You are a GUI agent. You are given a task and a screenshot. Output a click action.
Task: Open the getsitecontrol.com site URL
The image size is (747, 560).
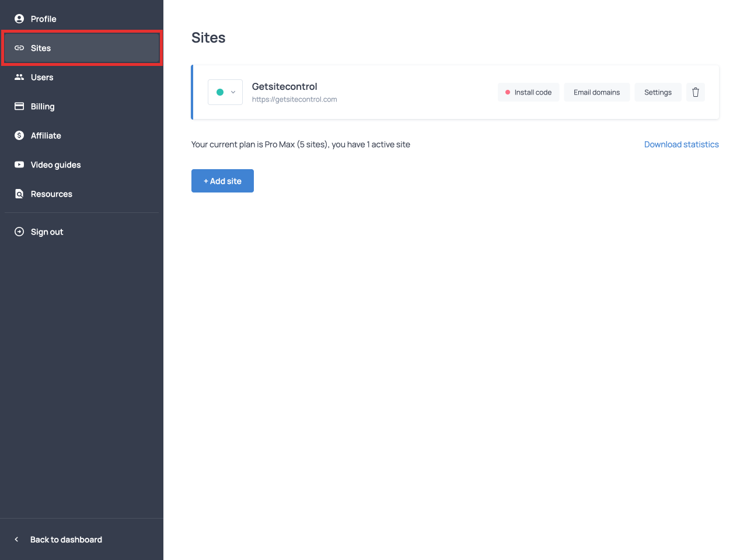click(x=294, y=99)
